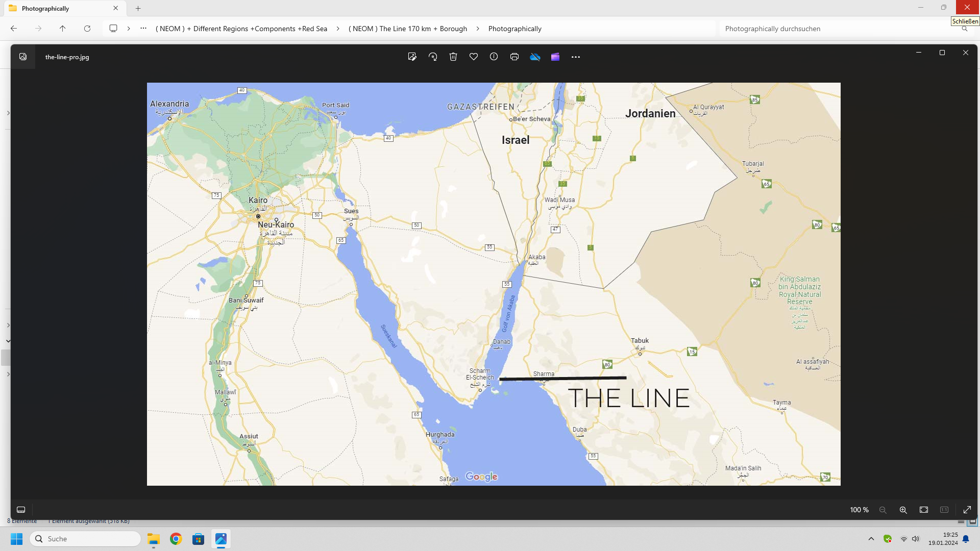Click the map image showing THE LINE
The height and width of the screenshot is (551, 980).
494,284
